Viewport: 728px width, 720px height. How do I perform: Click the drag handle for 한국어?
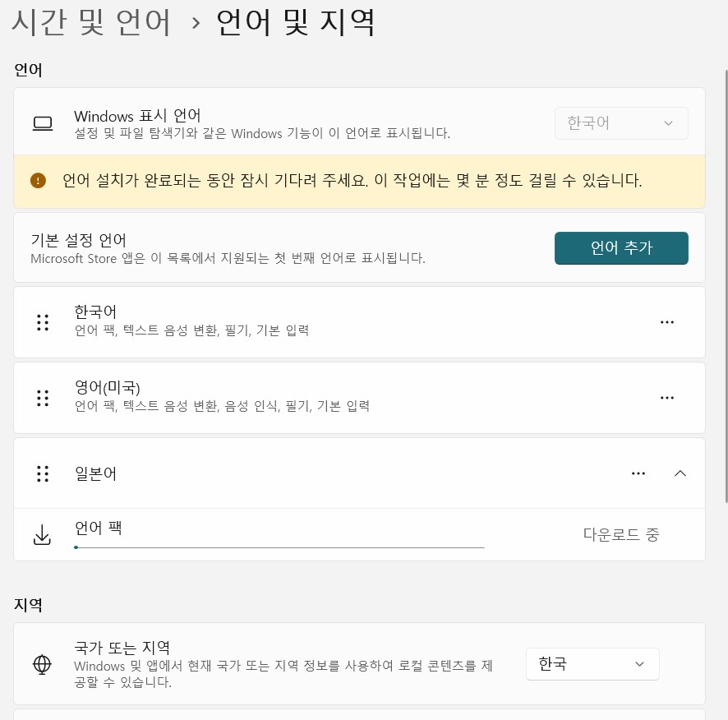click(x=42, y=322)
